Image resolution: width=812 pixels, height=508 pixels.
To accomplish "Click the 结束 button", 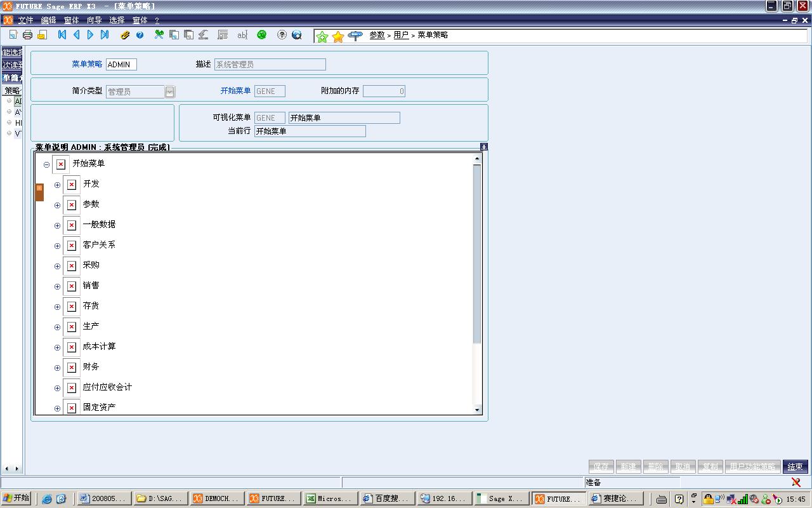I will (795, 467).
